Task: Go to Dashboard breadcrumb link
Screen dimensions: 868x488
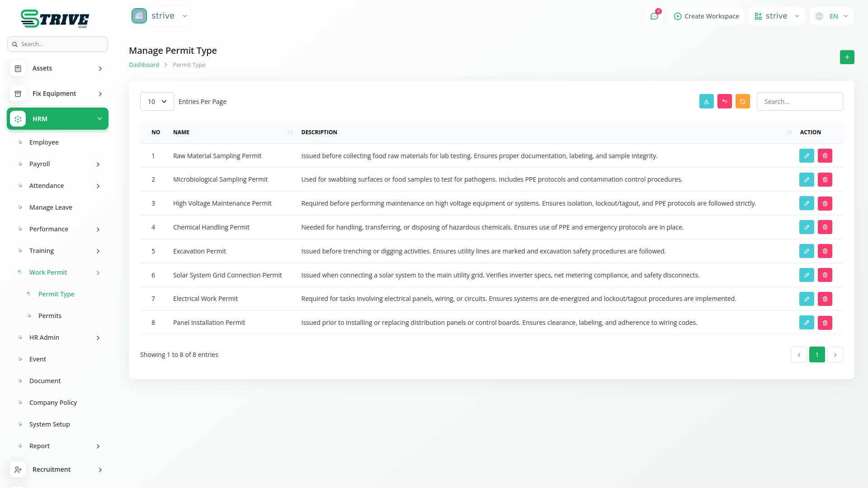Action: [x=144, y=65]
